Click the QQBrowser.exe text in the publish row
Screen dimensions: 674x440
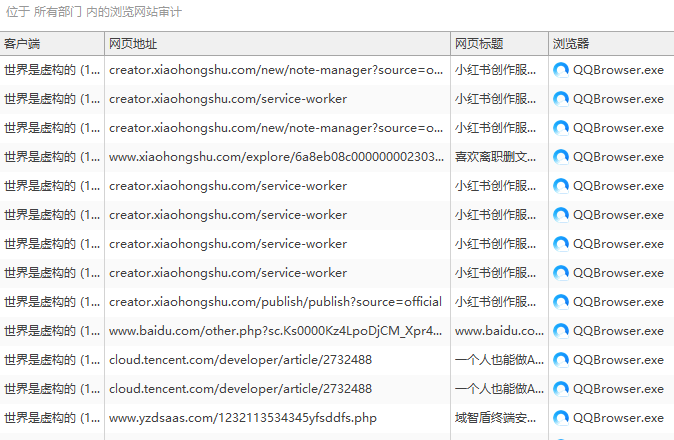[x=618, y=302]
